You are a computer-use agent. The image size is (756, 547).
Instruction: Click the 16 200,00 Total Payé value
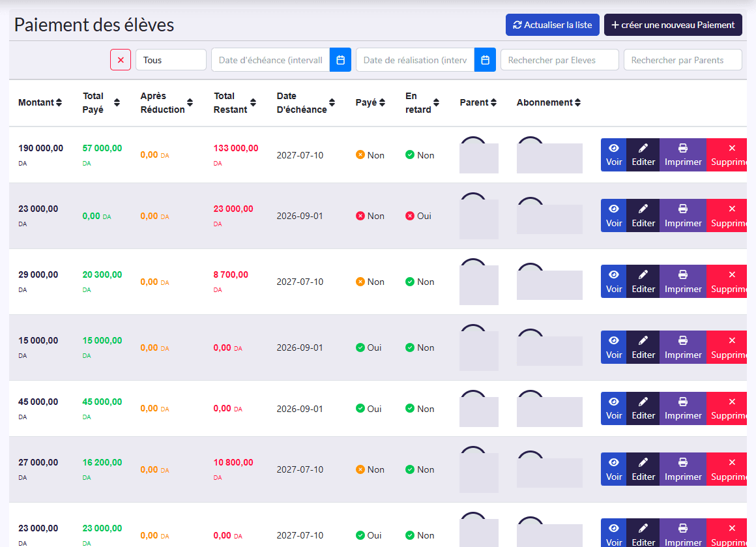[x=102, y=462]
